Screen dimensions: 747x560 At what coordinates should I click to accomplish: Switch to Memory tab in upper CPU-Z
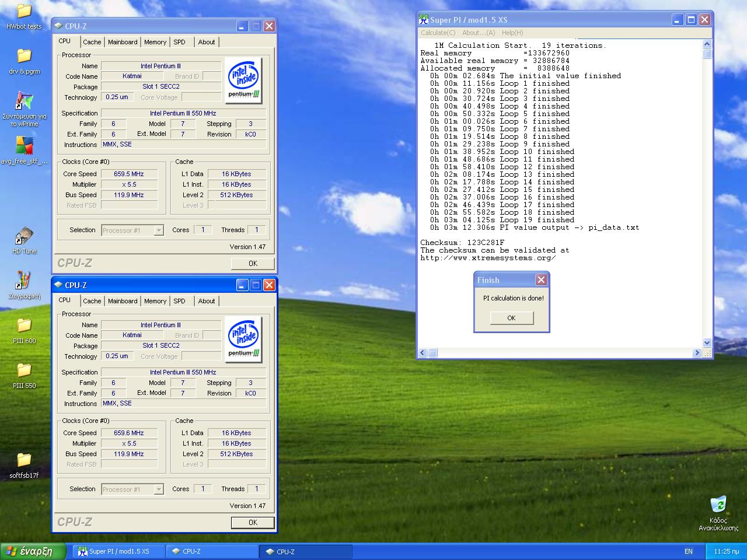point(155,42)
